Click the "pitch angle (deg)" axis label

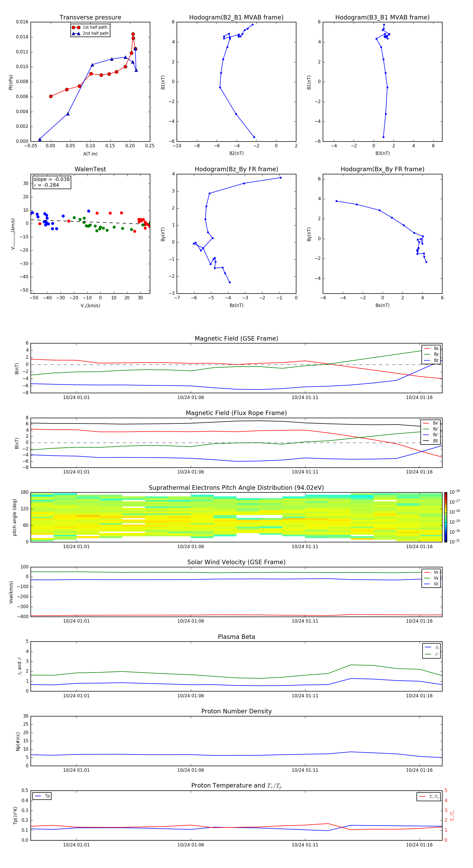point(14,517)
